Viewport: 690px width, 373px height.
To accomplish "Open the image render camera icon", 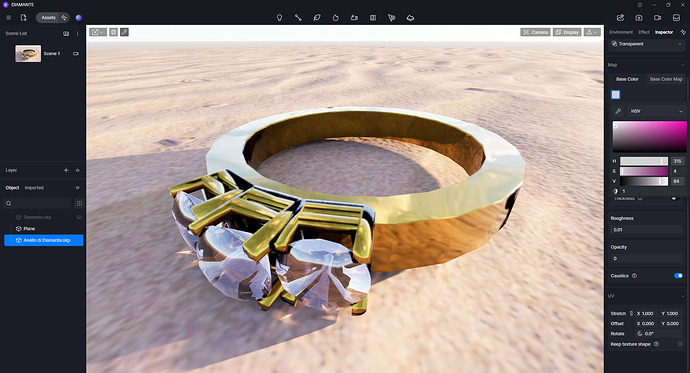I will click(639, 18).
